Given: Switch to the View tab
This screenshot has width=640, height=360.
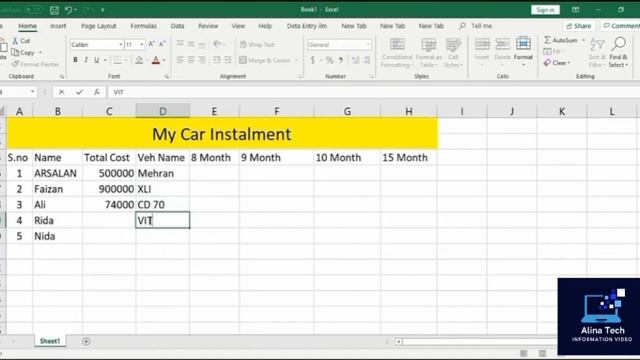Looking at the screenshot, I should (238, 26).
